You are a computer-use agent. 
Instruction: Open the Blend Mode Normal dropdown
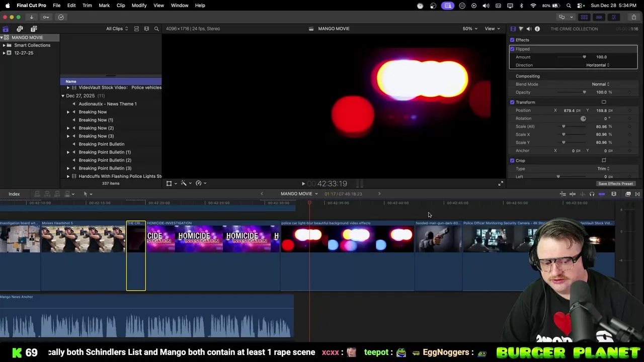(601, 84)
